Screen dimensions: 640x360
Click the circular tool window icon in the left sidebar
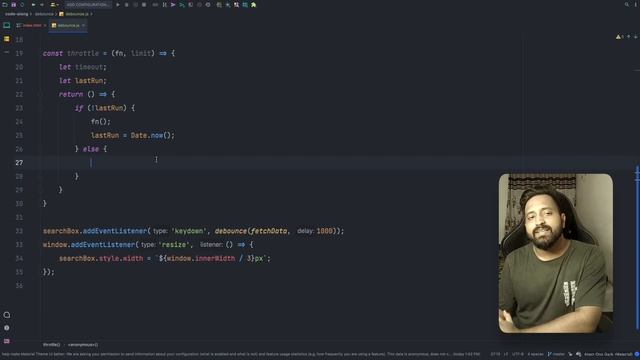[7, 315]
